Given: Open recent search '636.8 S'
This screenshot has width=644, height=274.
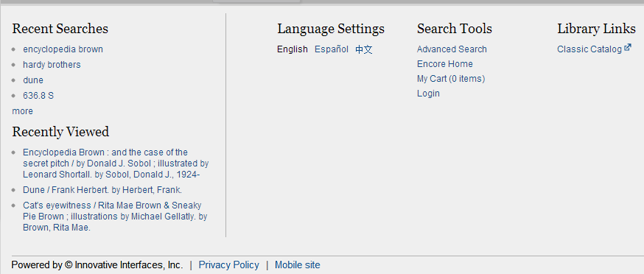Looking at the screenshot, I should coord(38,96).
